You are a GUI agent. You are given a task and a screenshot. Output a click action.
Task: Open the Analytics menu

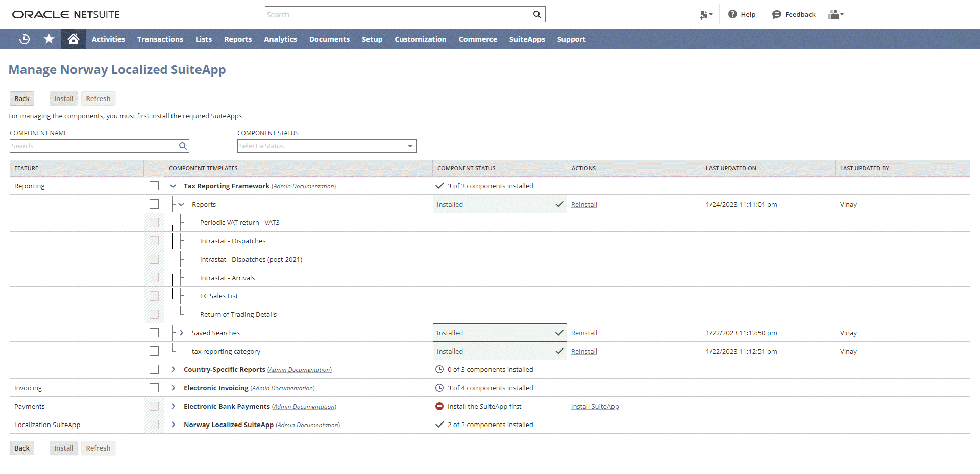coord(280,39)
